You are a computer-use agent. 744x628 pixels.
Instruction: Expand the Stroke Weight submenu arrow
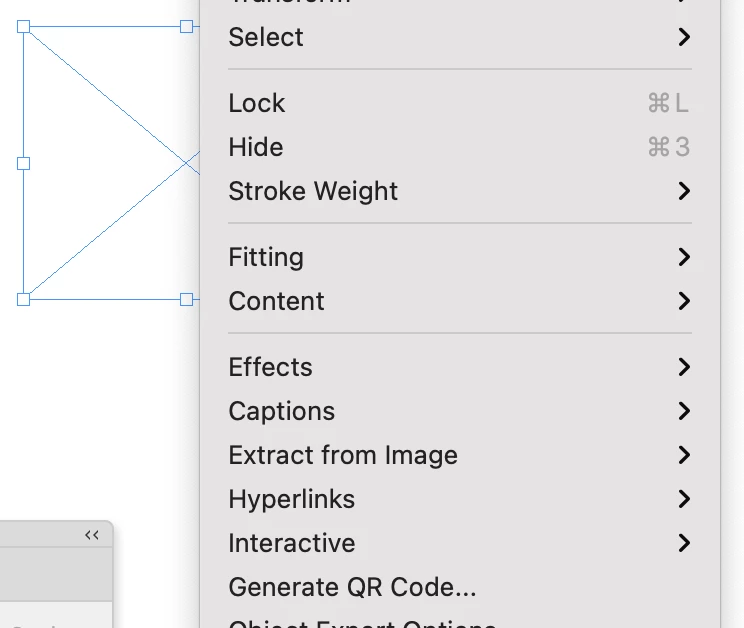(684, 191)
